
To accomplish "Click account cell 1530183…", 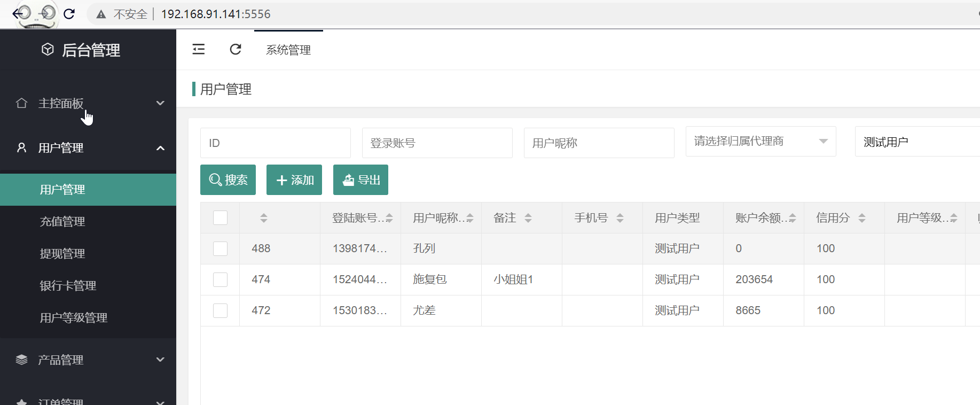I will click(360, 310).
